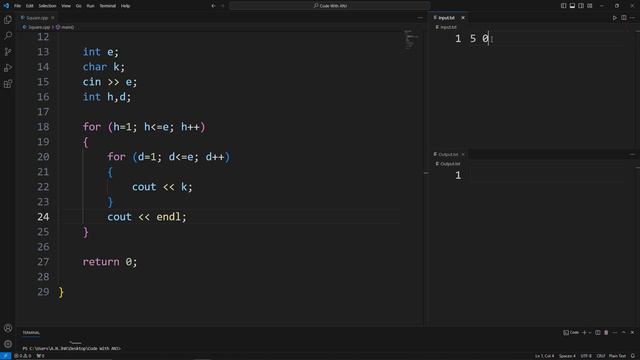Change indentation via Spaces: 4
640x360 pixels.
tap(567, 356)
